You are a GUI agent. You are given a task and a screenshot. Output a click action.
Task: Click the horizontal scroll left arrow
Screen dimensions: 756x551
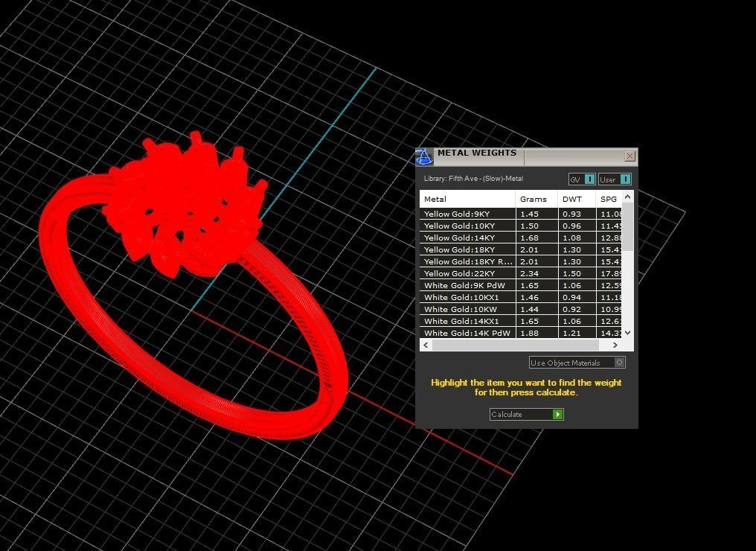[x=426, y=345]
